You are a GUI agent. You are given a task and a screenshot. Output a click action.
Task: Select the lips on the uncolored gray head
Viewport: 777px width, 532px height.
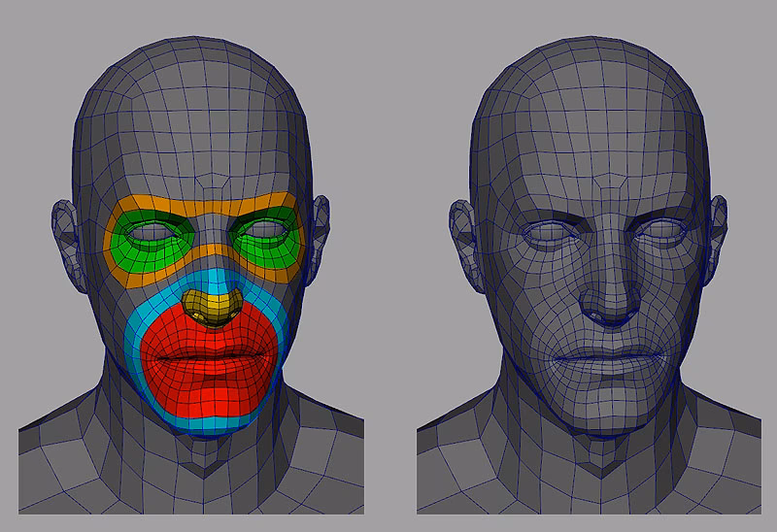pyautogui.click(x=609, y=360)
